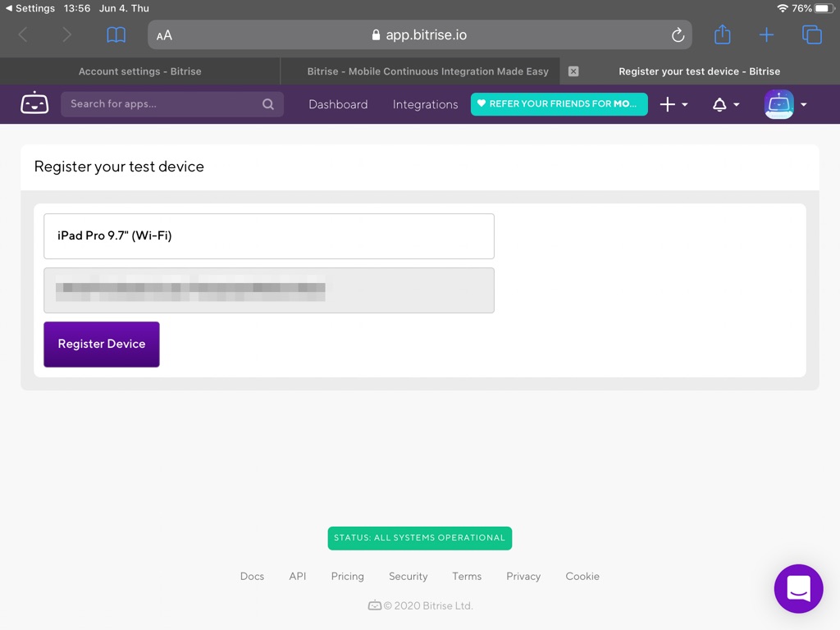This screenshot has width=840, height=630.
Task: Open a new Safari tab with plus
Action: tap(766, 34)
